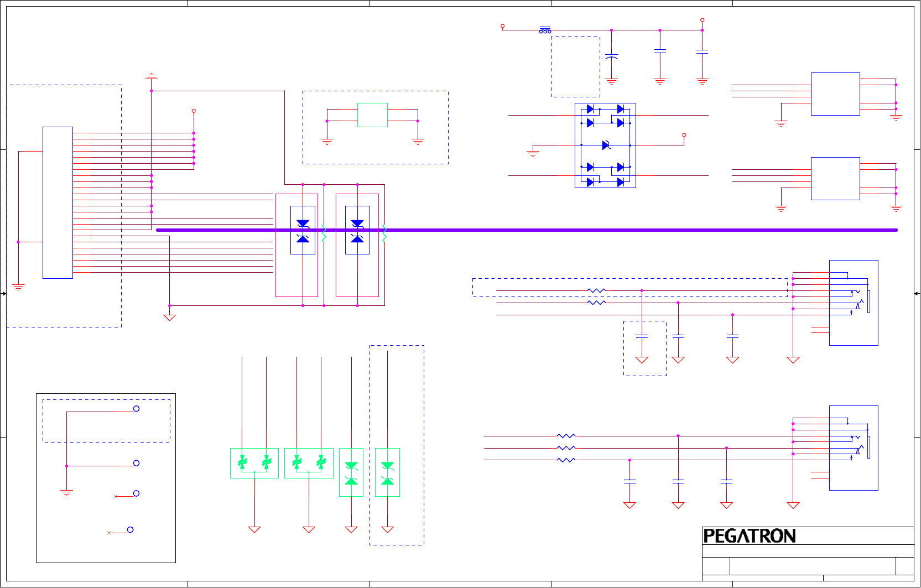921x588 pixels.
Task: Select the upper audio jack connector symbol
Action: pyautogui.click(x=854, y=303)
